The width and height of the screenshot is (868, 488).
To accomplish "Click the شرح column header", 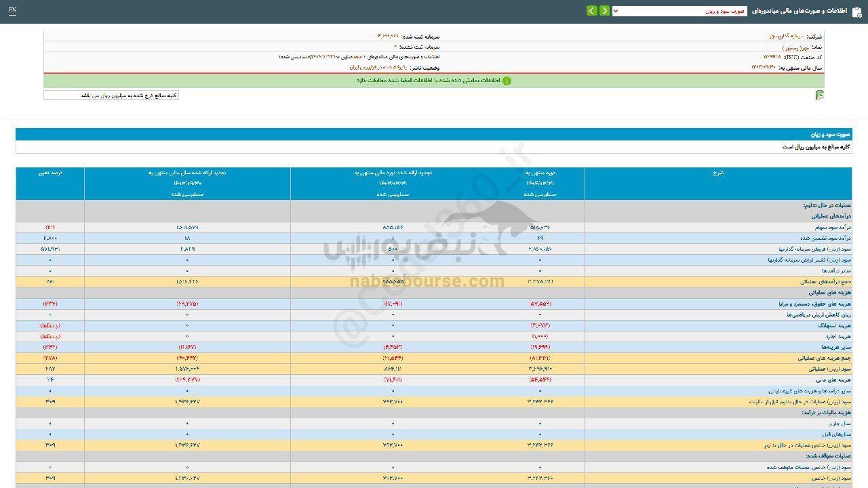I will (718, 173).
